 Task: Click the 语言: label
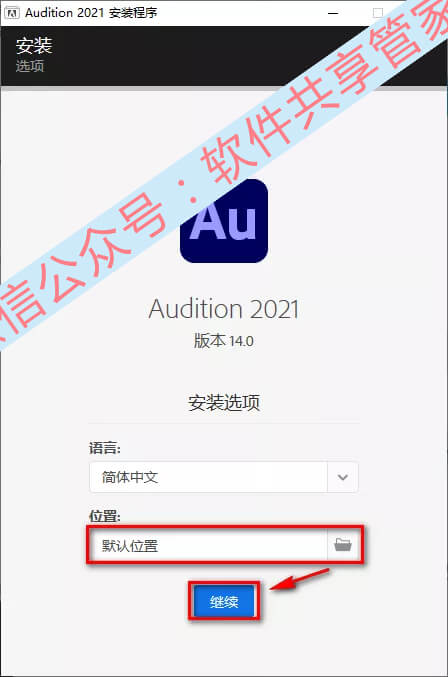(105, 448)
